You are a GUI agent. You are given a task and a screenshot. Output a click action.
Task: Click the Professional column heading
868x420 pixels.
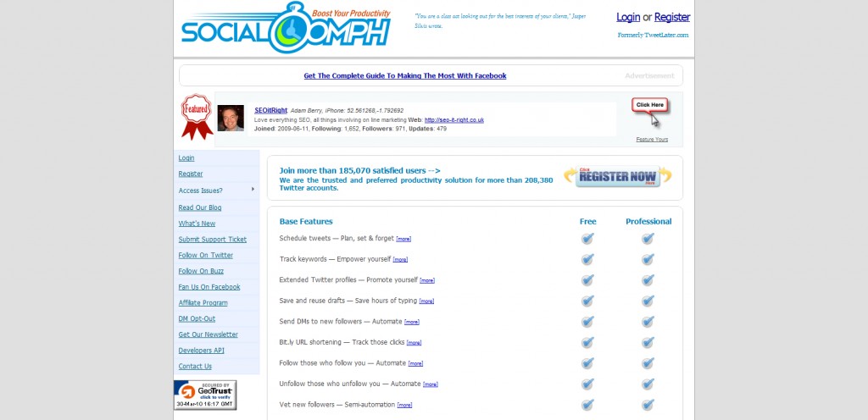click(x=648, y=222)
